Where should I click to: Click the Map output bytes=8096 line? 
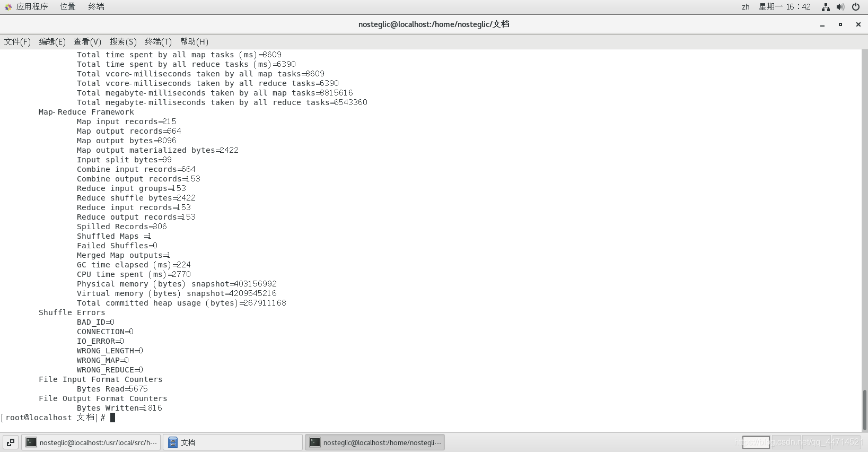click(127, 141)
